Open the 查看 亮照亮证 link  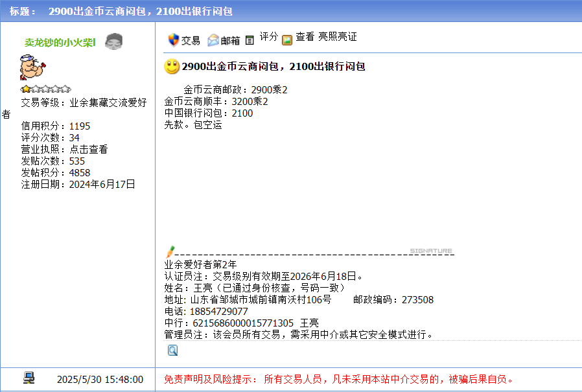[x=326, y=37]
